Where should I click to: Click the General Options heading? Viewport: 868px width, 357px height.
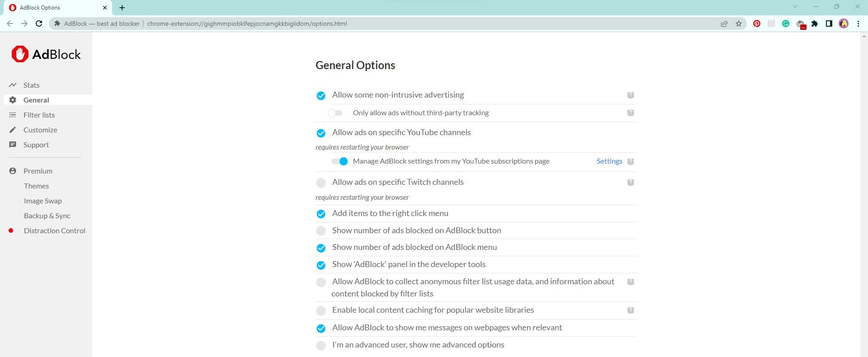coord(355,65)
